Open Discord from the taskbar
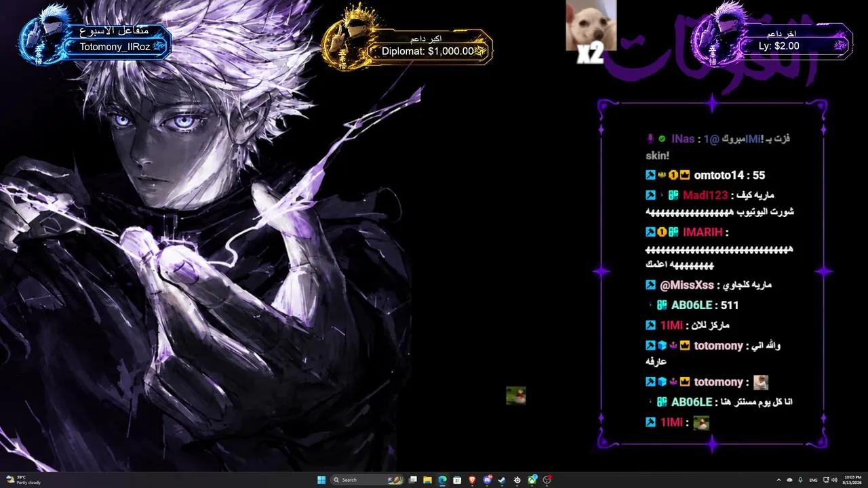The height and width of the screenshot is (488, 868). 487,480
